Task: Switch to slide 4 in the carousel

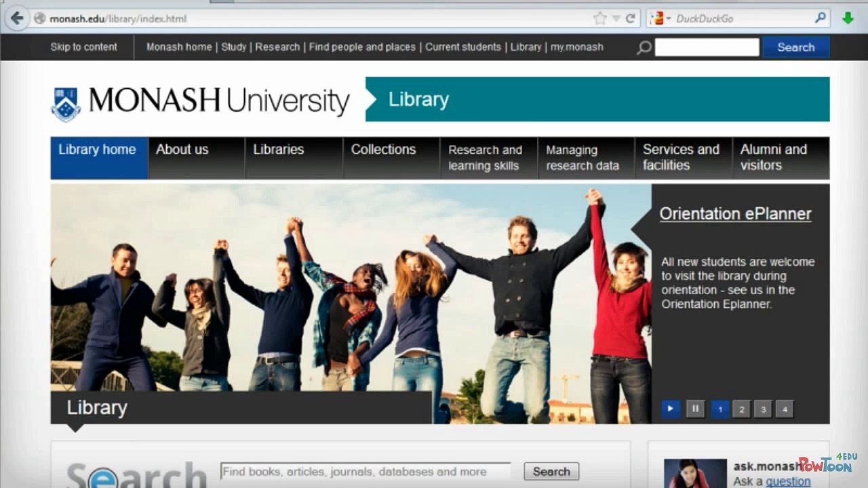Action: (785, 409)
